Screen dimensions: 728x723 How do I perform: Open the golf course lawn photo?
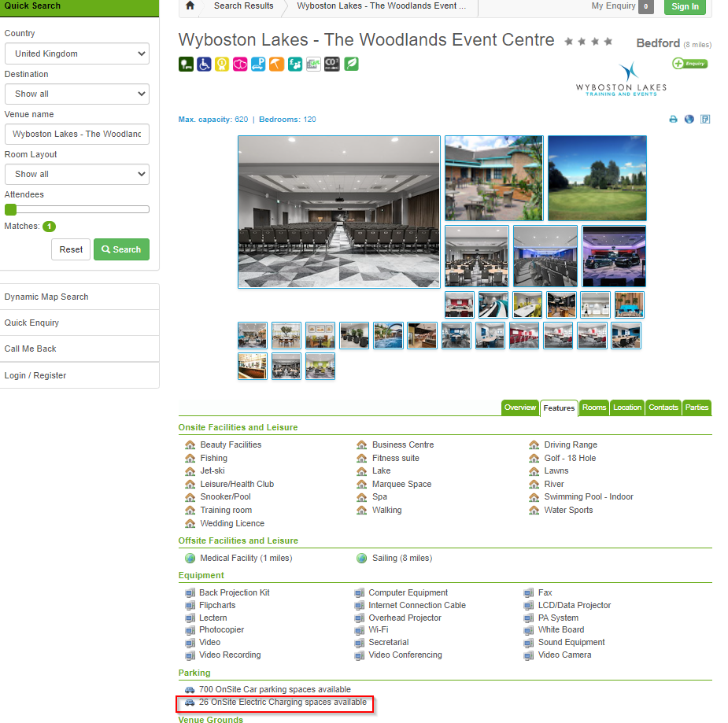pyautogui.click(x=597, y=179)
